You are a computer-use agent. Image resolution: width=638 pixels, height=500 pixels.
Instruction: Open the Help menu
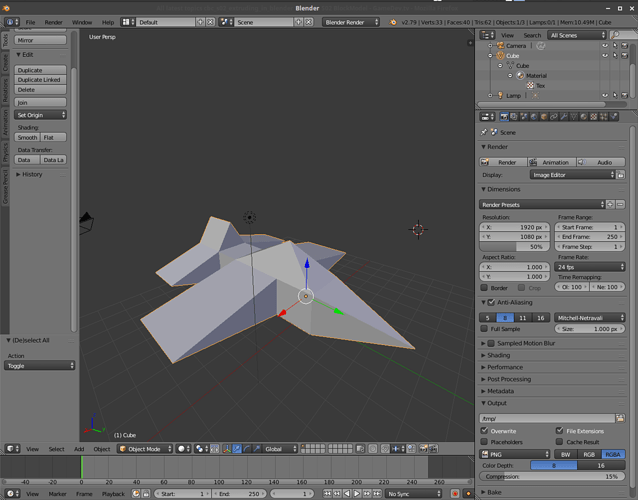tap(108, 22)
